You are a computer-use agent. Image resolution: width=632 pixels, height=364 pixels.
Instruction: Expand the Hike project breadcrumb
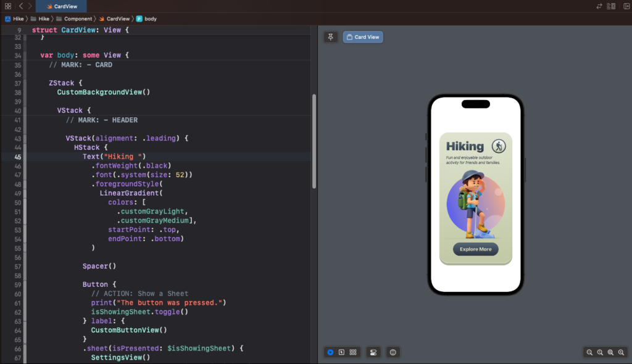tap(14, 19)
